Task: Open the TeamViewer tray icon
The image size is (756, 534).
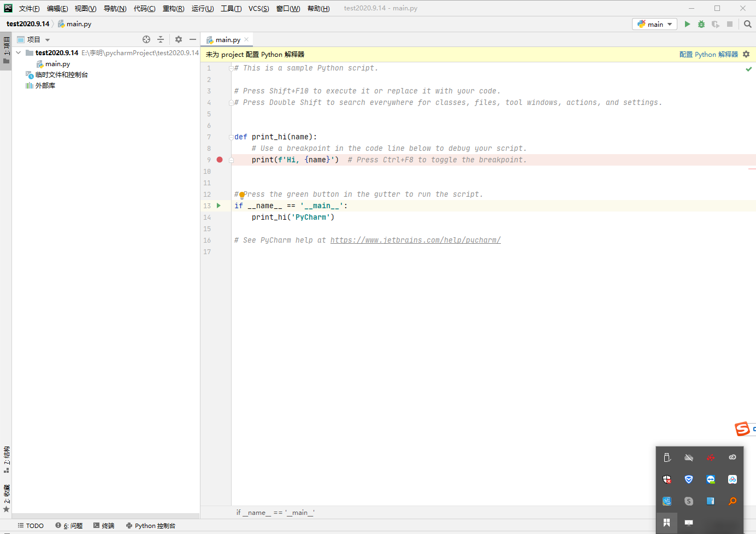Action: pos(711,479)
